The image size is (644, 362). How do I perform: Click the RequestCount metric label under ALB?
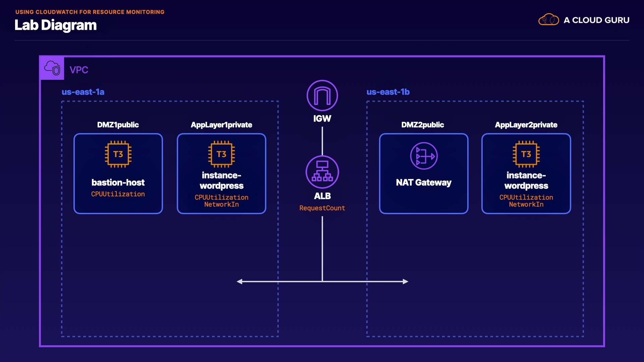(322, 208)
